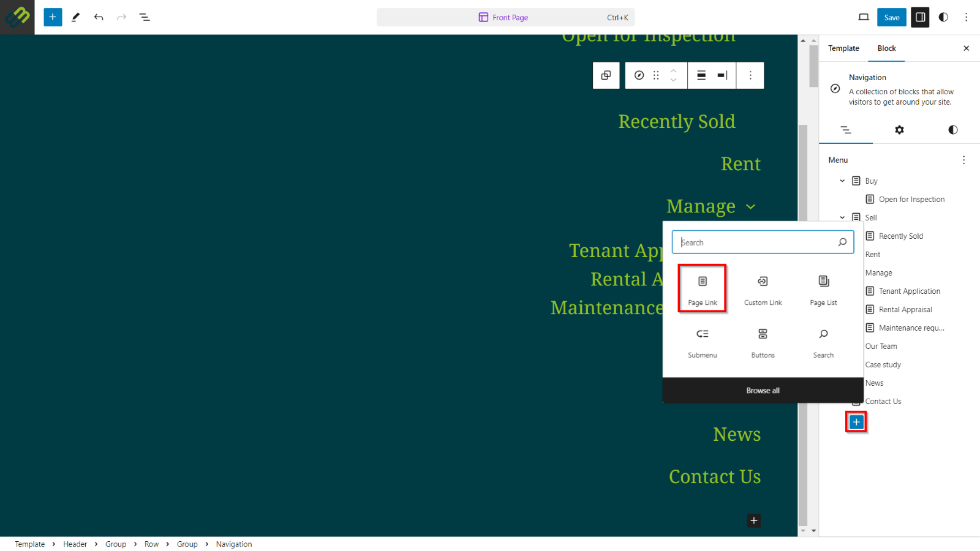980x551 pixels.
Task: Click the Undo arrow in top toolbar
Action: click(99, 17)
